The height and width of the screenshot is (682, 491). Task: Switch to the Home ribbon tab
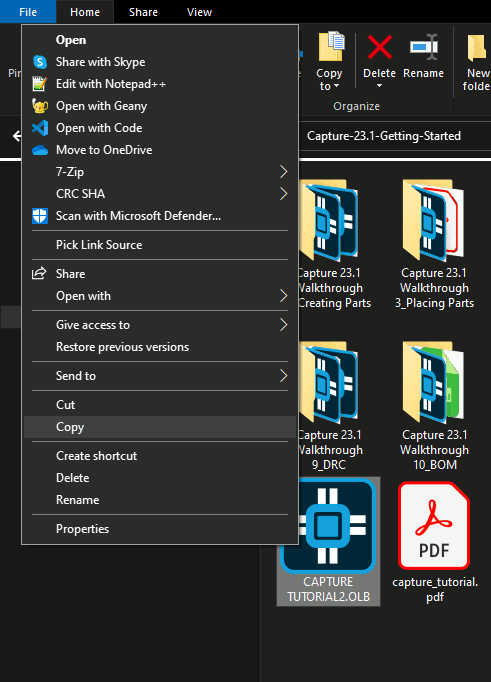coord(85,12)
